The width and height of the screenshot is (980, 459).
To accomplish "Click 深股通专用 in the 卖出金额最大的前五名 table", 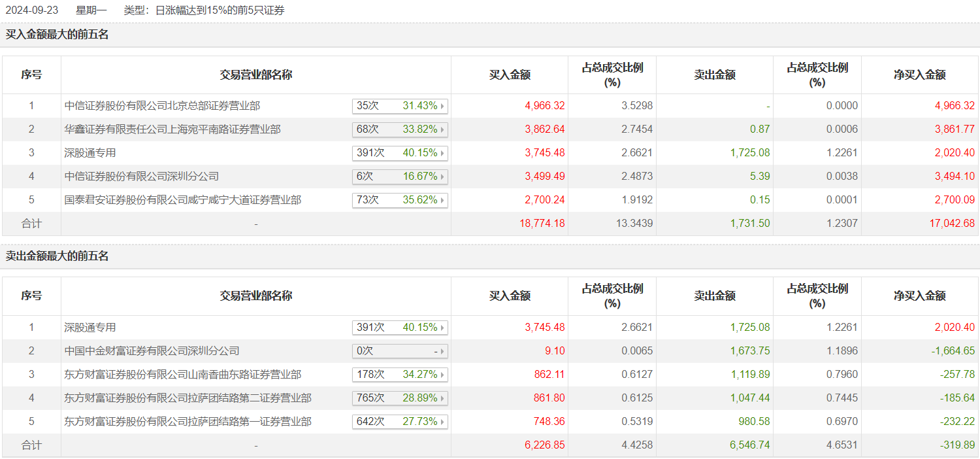I will point(90,328).
